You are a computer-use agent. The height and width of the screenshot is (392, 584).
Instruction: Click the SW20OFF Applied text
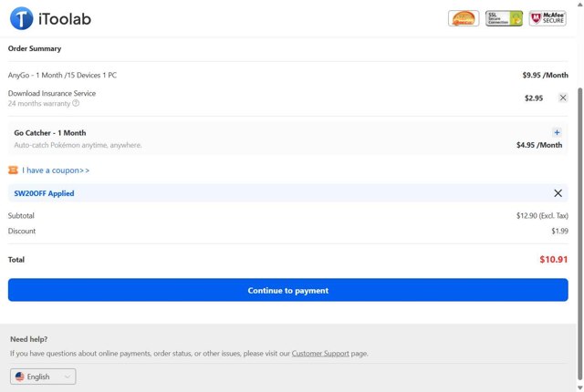click(44, 193)
